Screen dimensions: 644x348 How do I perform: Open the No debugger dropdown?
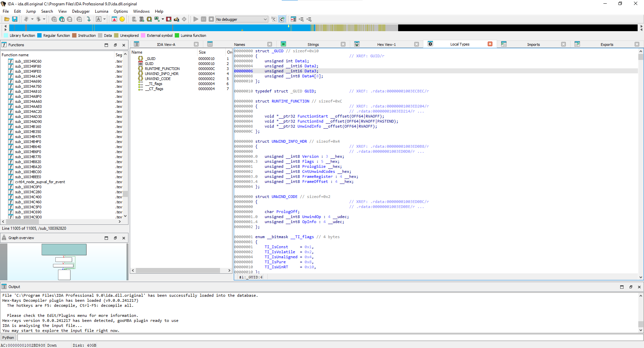241,19
